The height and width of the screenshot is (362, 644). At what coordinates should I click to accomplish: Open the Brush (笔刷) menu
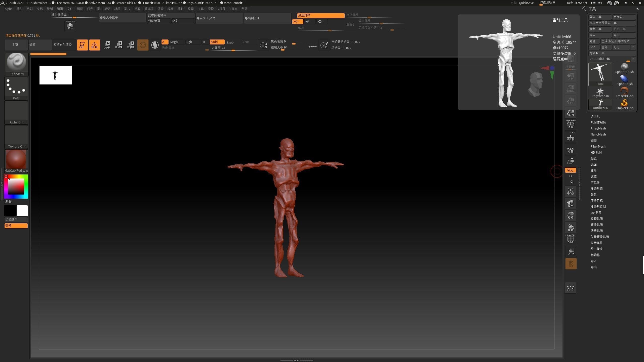point(20,9)
